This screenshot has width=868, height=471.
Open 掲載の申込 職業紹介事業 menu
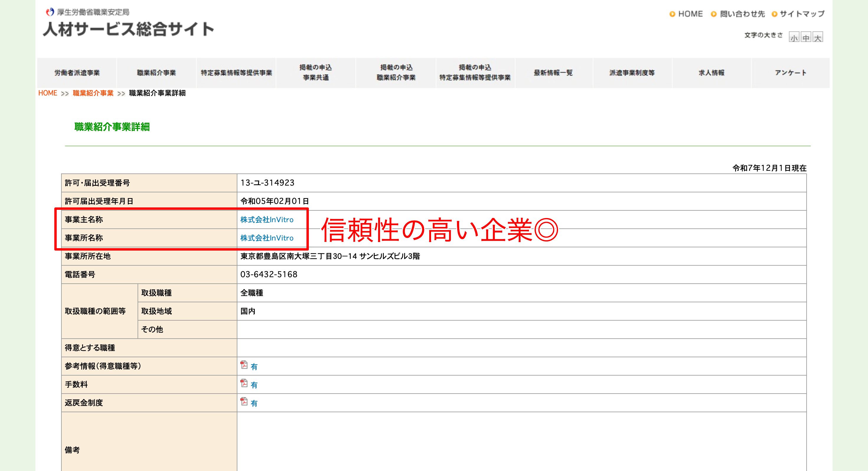click(396, 73)
